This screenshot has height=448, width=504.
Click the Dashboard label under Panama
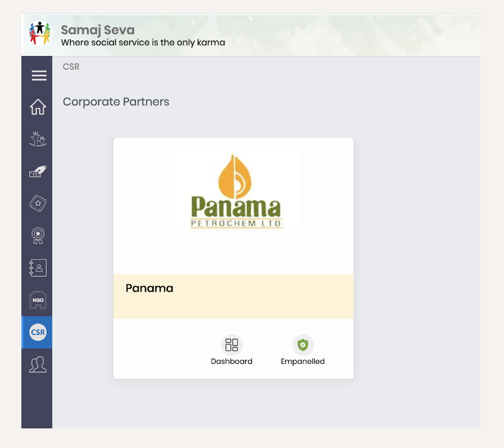point(232,362)
